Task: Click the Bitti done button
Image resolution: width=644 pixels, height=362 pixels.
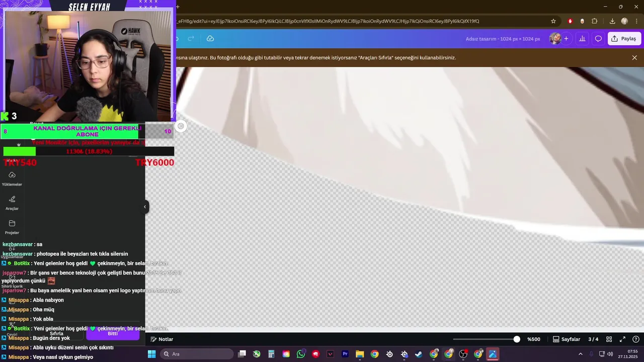Action: click(x=113, y=333)
